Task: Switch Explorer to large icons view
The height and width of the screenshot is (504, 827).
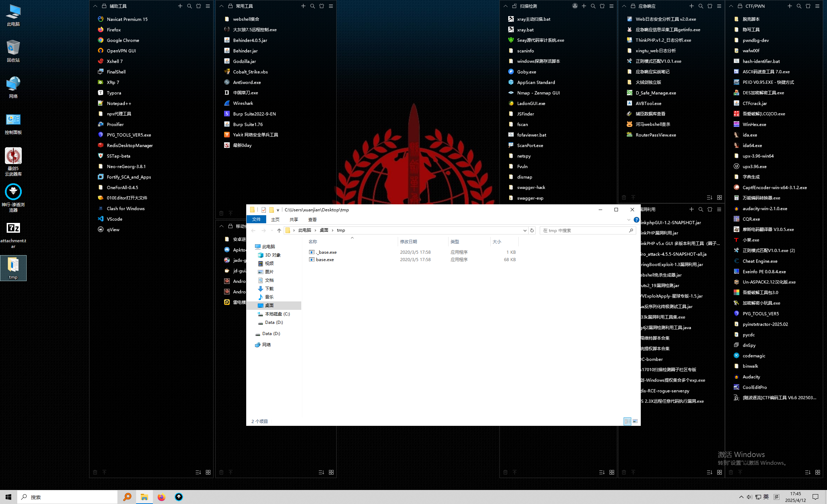Action: (x=635, y=421)
